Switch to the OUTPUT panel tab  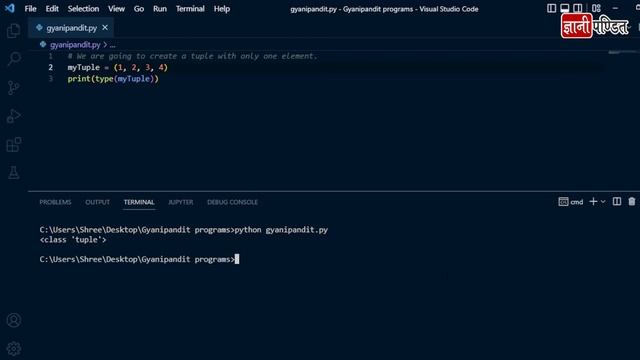pyautogui.click(x=98, y=202)
